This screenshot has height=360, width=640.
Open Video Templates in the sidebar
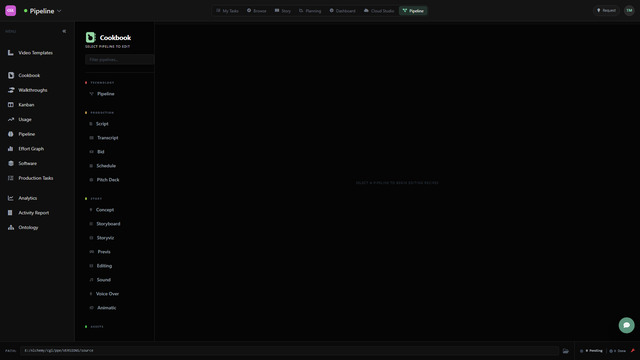(x=31, y=53)
